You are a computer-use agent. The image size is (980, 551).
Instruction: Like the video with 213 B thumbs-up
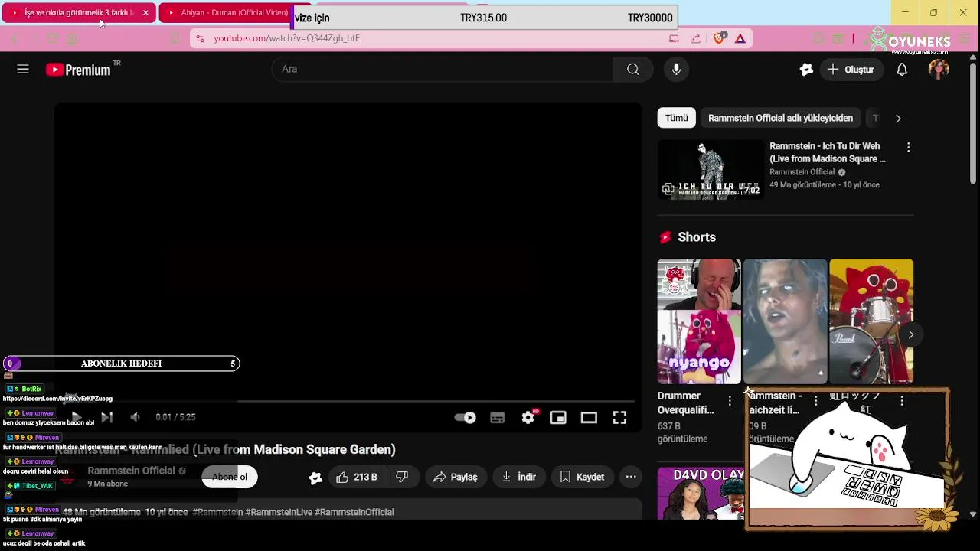(357, 477)
